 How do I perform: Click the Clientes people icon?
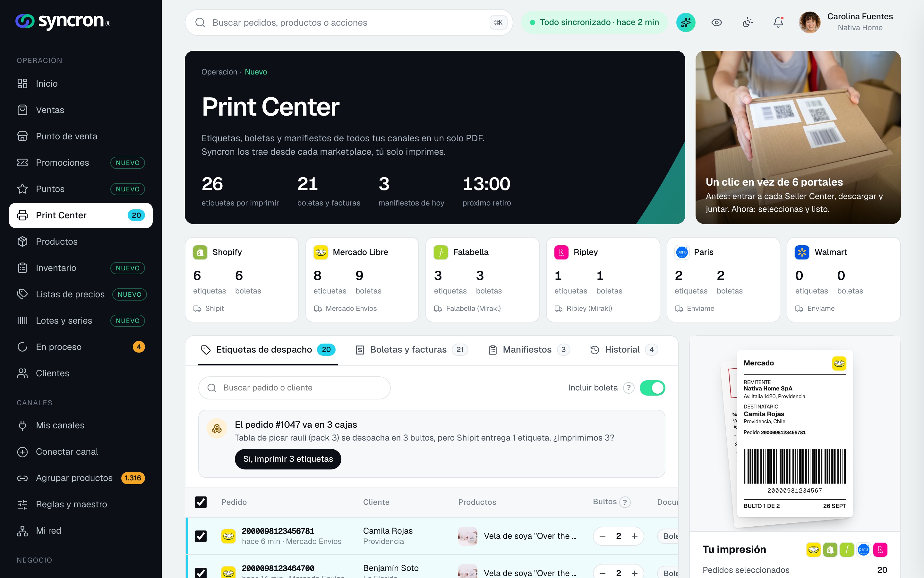[x=22, y=373]
